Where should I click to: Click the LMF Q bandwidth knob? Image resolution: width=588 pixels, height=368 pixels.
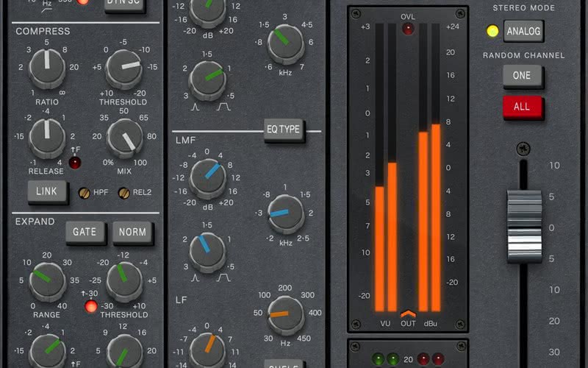coord(207,252)
